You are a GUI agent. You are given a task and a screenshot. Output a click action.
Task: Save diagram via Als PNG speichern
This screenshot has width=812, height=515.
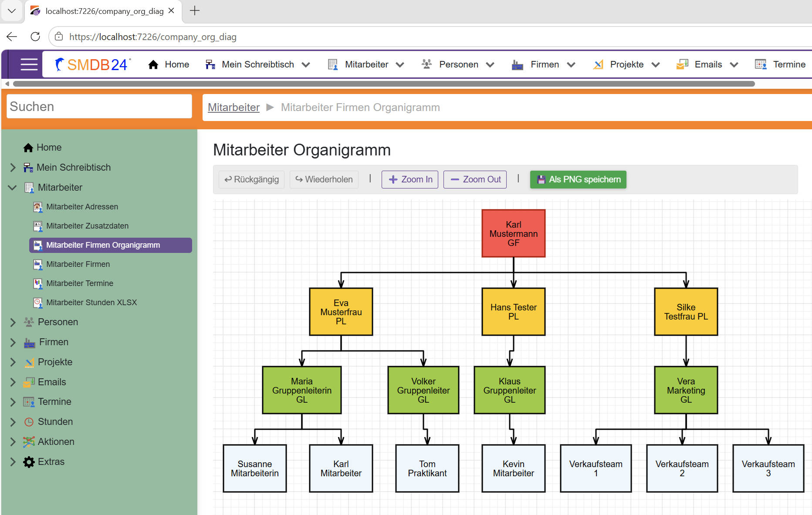click(x=578, y=179)
